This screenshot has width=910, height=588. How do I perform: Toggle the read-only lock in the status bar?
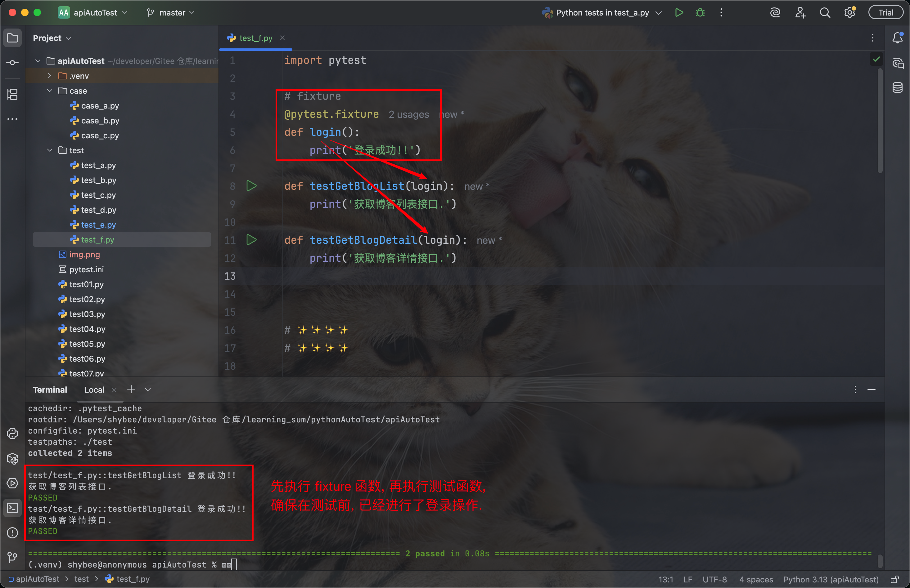click(x=894, y=579)
